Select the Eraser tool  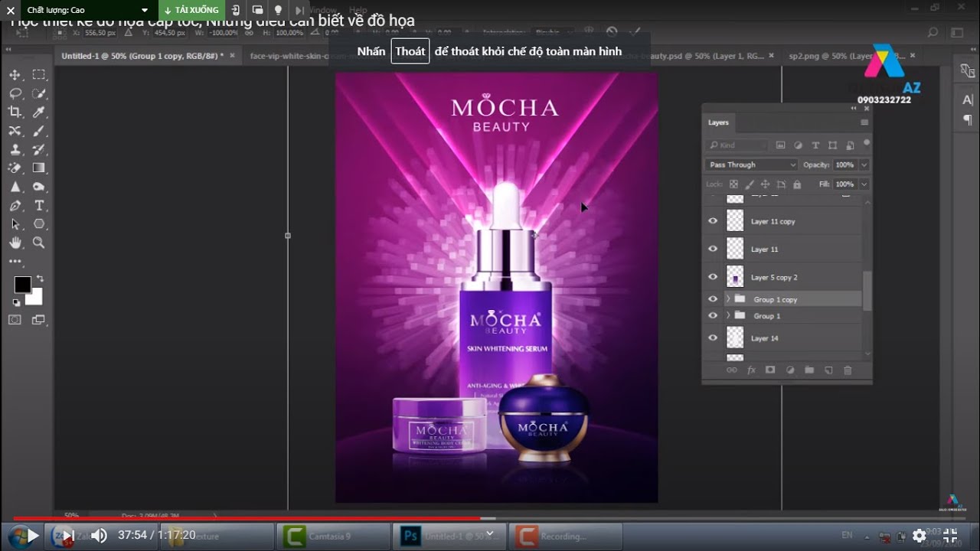15,168
